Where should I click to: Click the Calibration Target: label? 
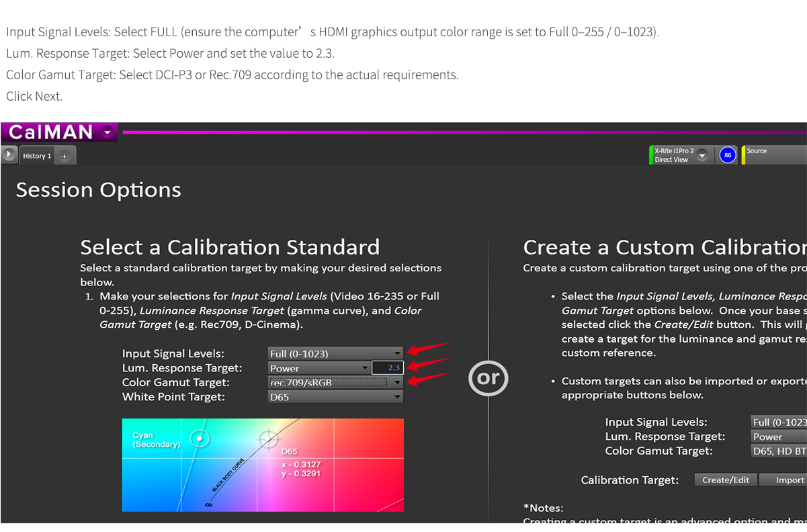(x=630, y=480)
